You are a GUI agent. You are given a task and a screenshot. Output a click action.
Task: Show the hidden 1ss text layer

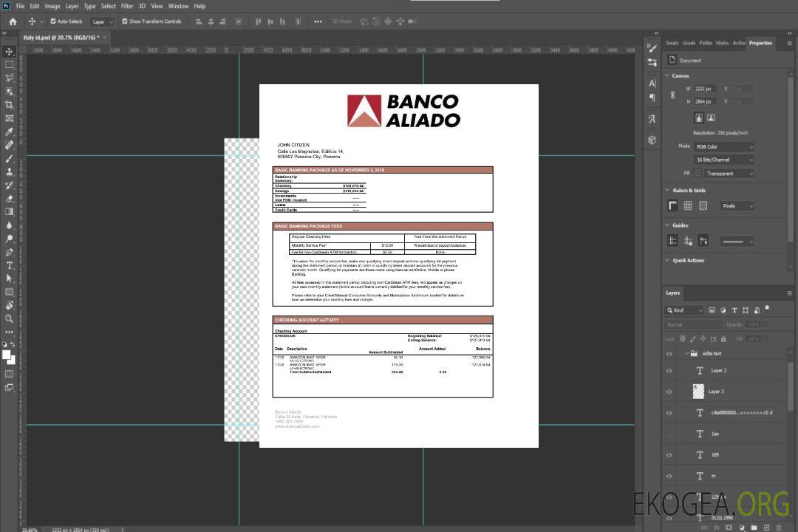tap(669, 434)
